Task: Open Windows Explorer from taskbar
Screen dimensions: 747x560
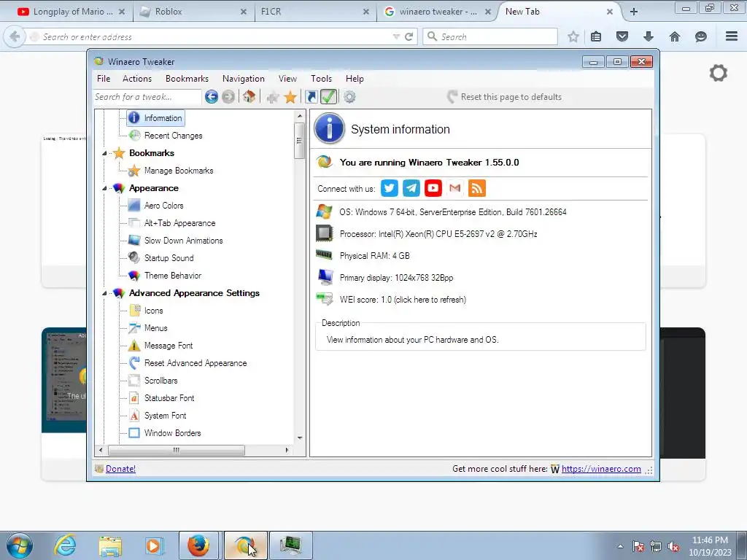Action: pos(110,545)
